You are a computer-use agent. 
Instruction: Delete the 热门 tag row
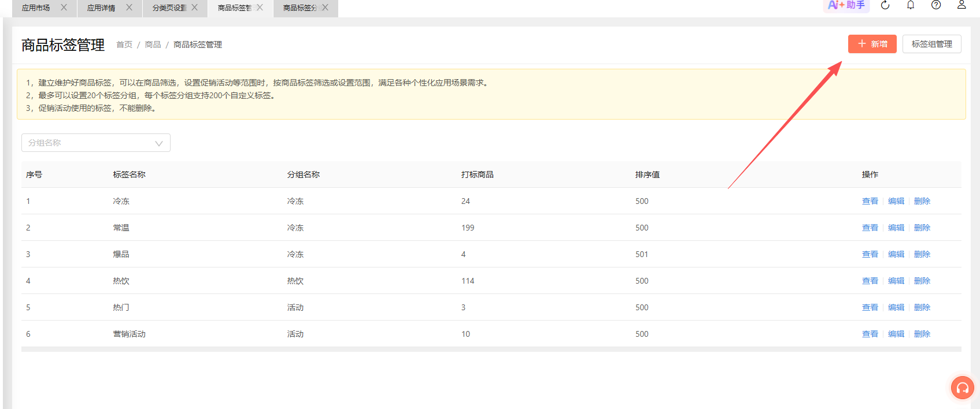(922, 307)
